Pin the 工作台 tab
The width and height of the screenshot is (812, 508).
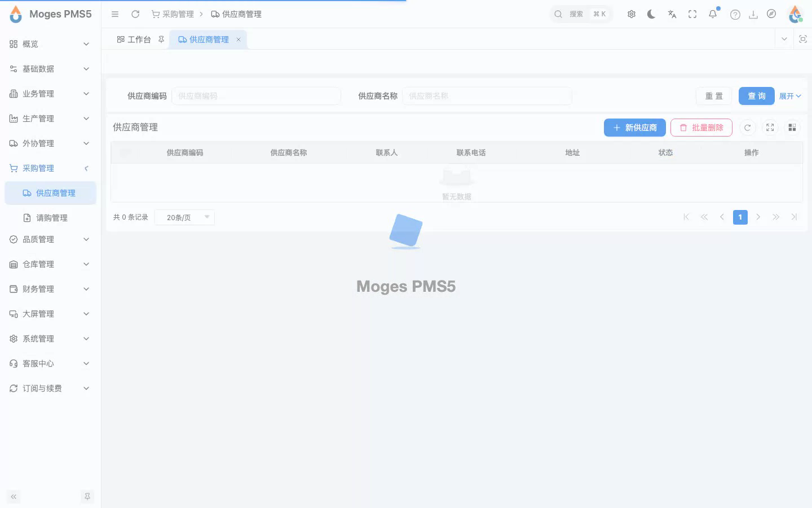(161, 40)
